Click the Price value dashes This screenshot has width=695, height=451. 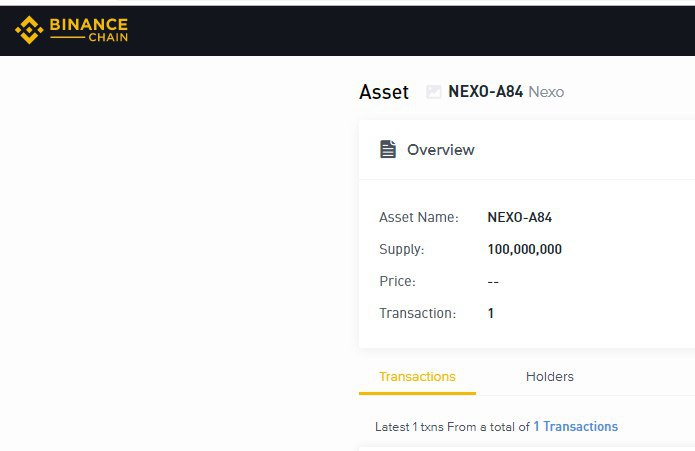click(x=493, y=282)
